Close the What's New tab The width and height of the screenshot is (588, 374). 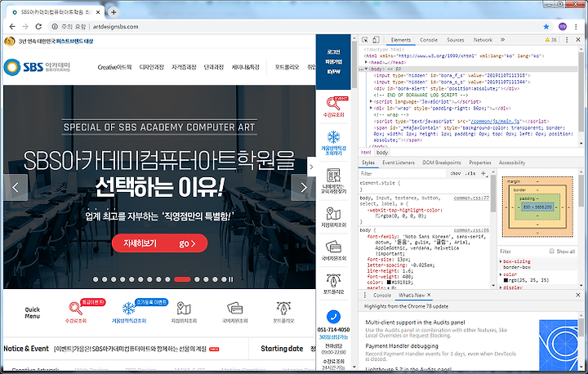click(x=429, y=295)
